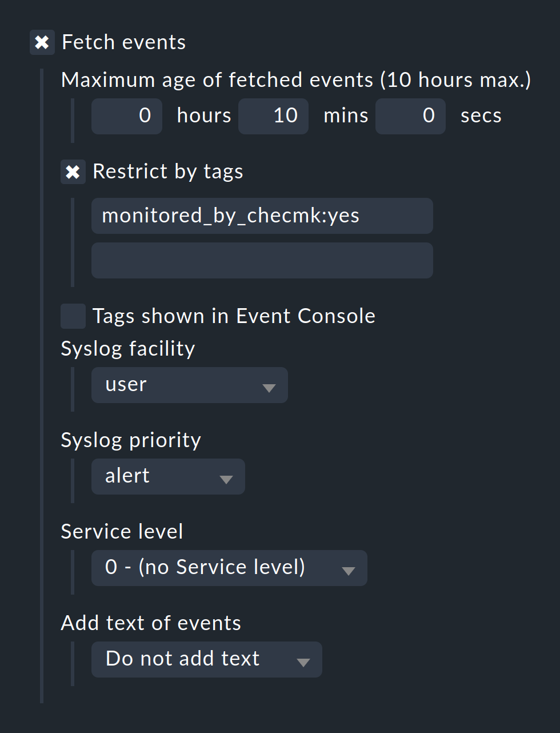Click the Tags shown in Event Console label
Screen dimensions: 560x733
(x=234, y=316)
